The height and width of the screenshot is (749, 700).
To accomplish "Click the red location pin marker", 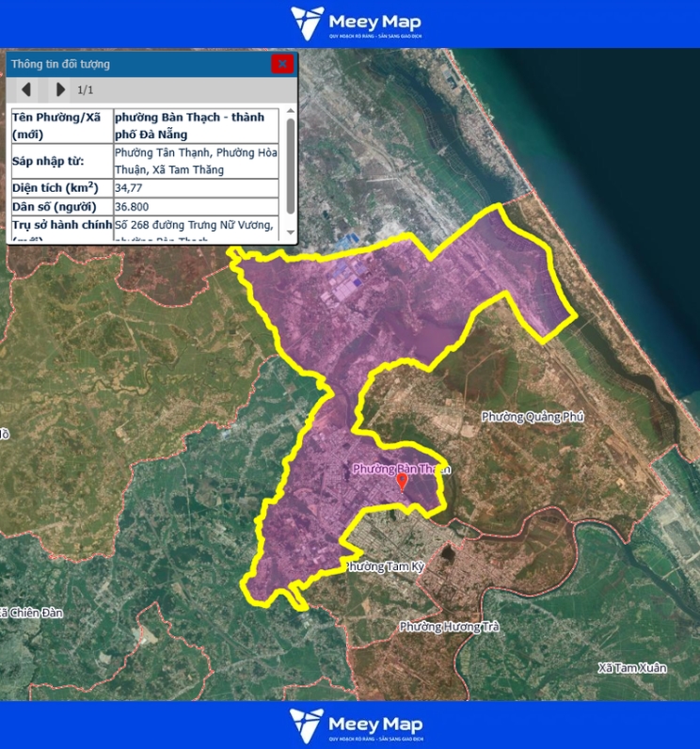I will [x=403, y=481].
